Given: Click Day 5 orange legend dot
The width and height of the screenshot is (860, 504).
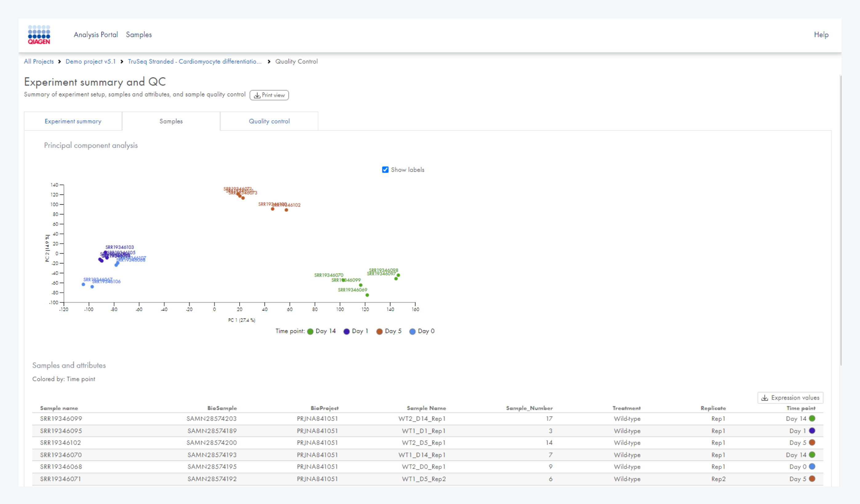Looking at the screenshot, I should click(x=379, y=331).
